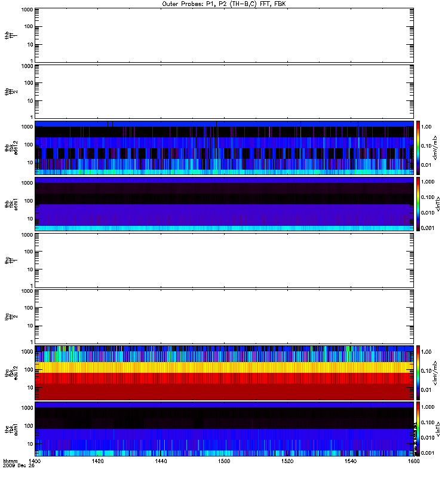Click the "thc fff 2" axis label
This screenshot has height=478, width=448.
pos(11,317)
